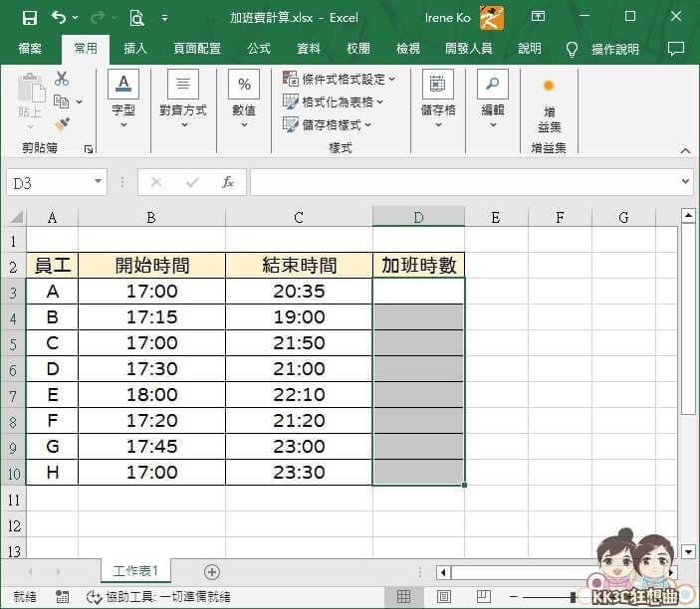
Task: Switch to the 插入 ribbon tab
Action: coord(135,48)
